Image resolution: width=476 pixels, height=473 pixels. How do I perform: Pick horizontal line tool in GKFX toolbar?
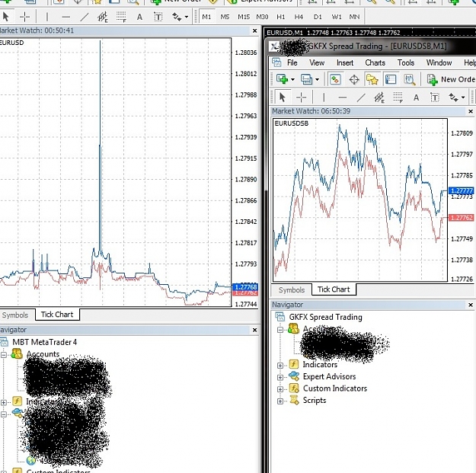(x=343, y=97)
